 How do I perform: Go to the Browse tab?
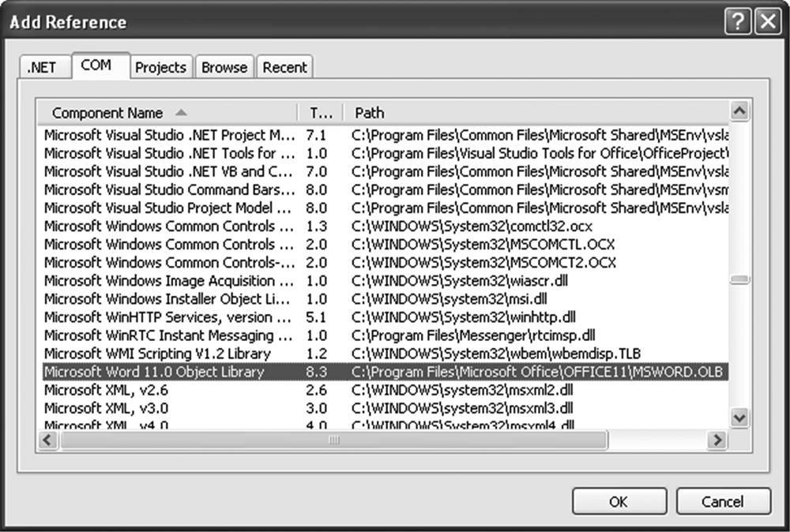pyautogui.click(x=224, y=67)
